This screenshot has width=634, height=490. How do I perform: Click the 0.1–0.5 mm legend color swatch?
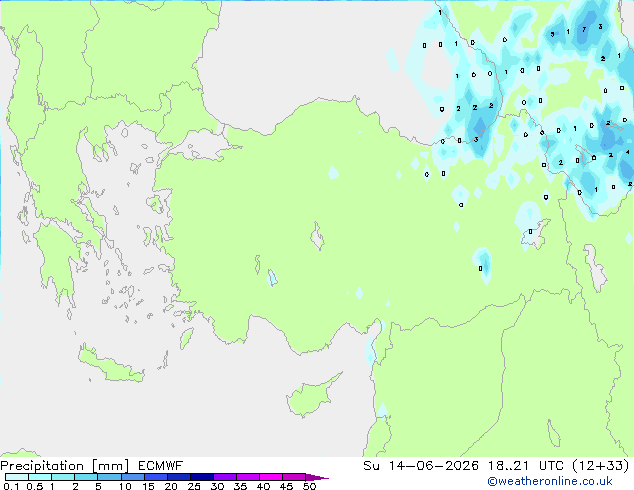coord(17,477)
